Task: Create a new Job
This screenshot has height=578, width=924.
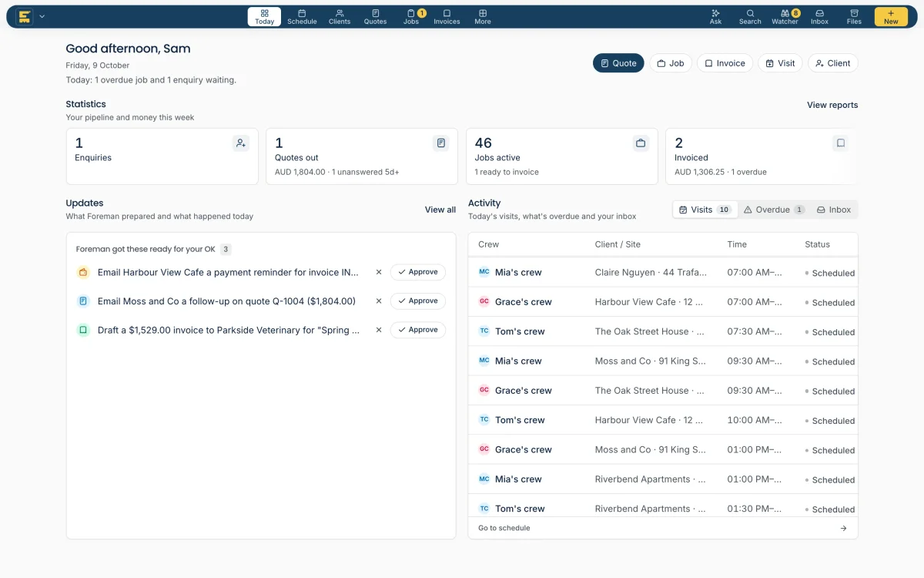Action: pyautogui.click(x=671, y=63)
